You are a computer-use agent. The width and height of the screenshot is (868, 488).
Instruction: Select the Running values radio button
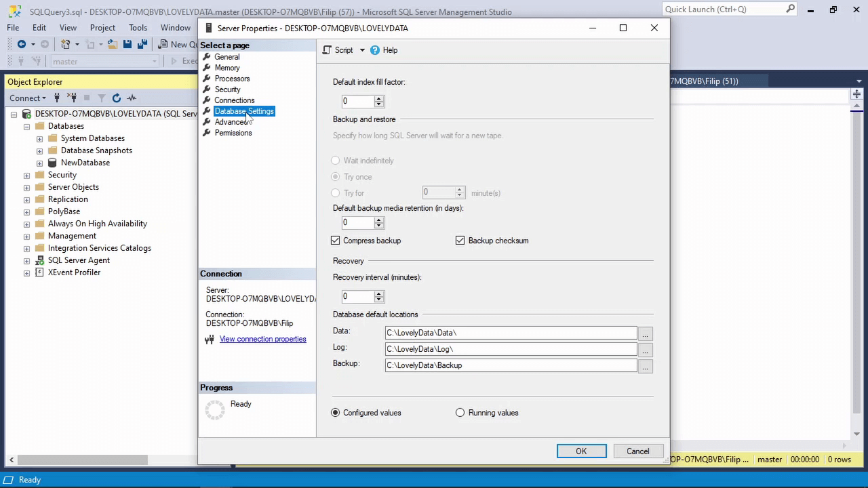pyautogui.click(x=460, y=413)
